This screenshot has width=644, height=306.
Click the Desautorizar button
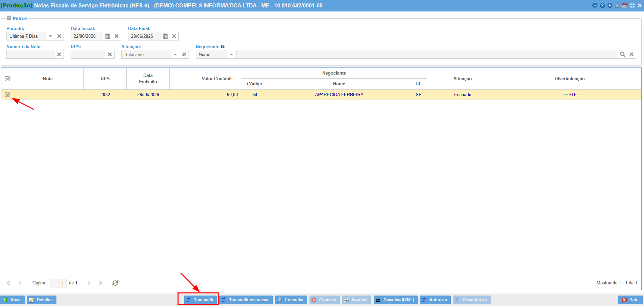tap(471, 300)
